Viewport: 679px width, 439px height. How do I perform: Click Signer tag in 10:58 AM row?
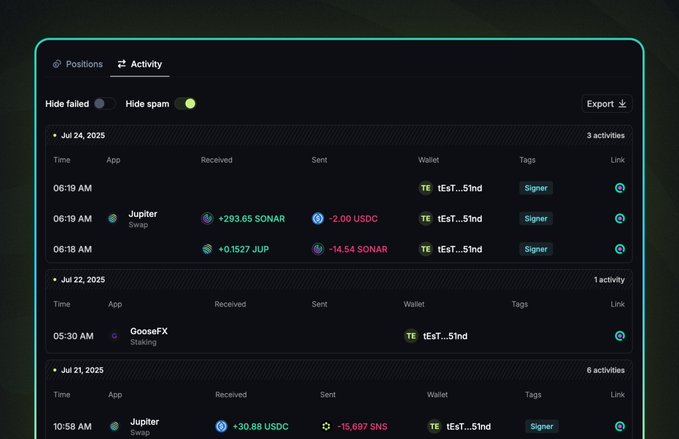pyautogui.click(x=542, y=426)
